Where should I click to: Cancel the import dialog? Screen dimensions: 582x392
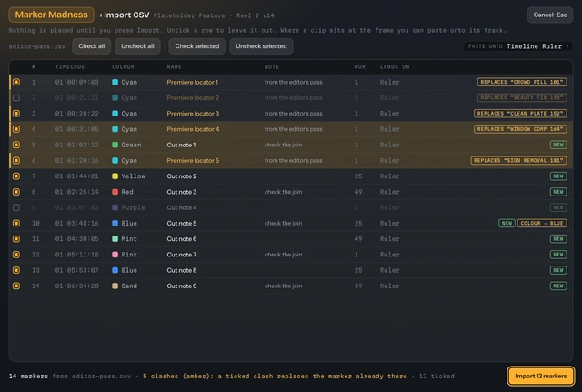(549, 15)
